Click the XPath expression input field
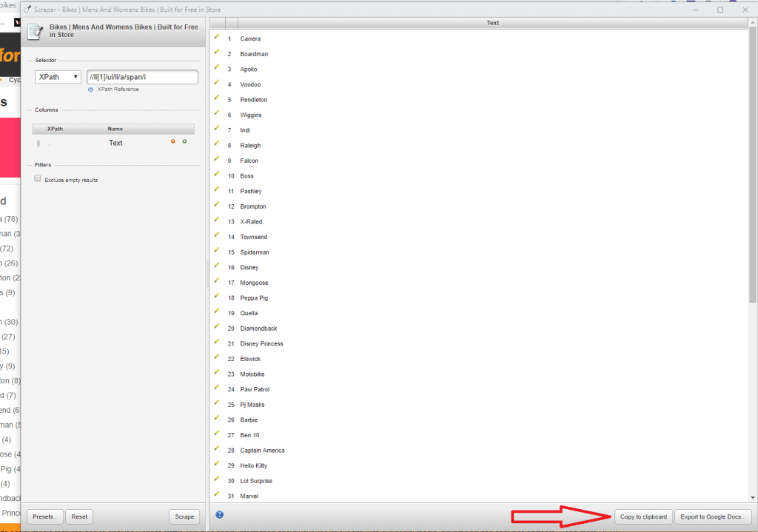758x532 pixels. (x=141, y=76)
